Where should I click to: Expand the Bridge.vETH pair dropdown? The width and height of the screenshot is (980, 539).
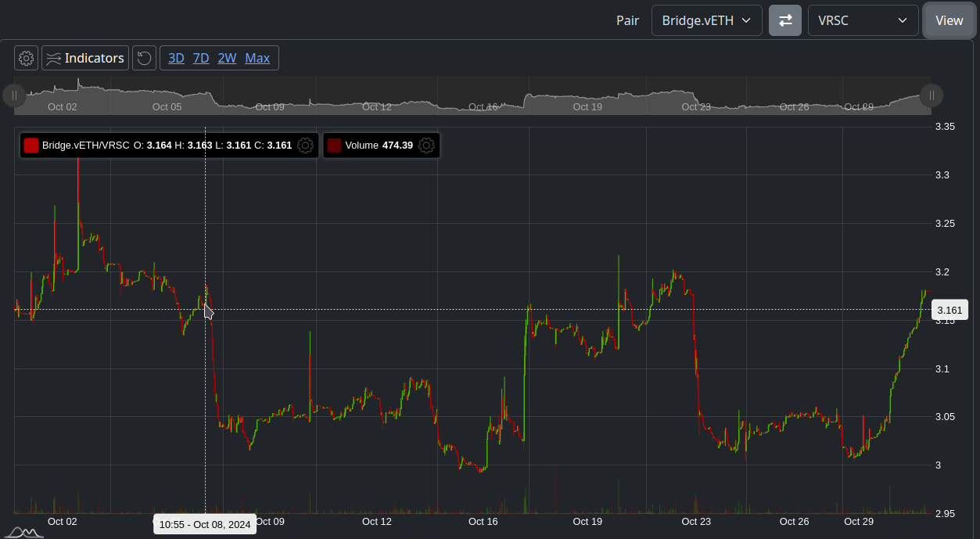(706, 20)
